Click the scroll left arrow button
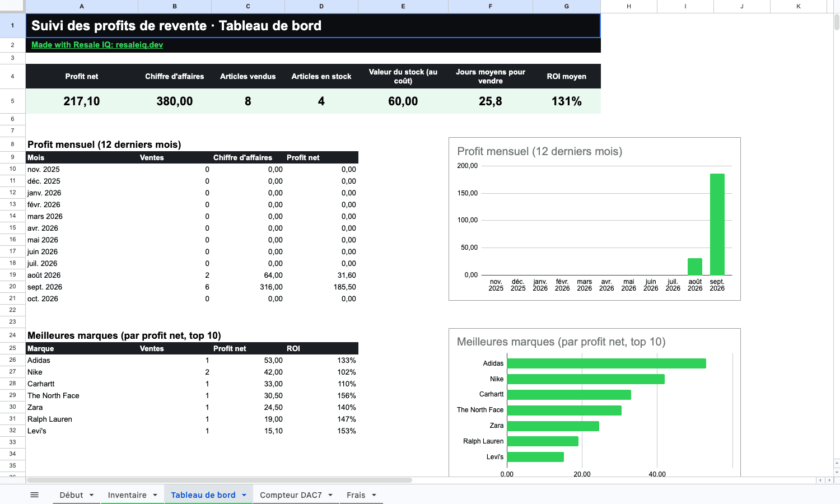The height and width of the screenshot is (504, 840). click(x=820, y=480)
